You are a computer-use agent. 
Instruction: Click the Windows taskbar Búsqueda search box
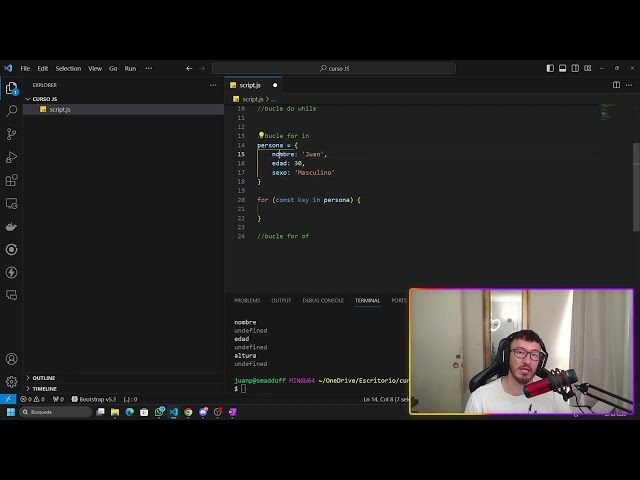pyautogui.click(x=56, y=412)
